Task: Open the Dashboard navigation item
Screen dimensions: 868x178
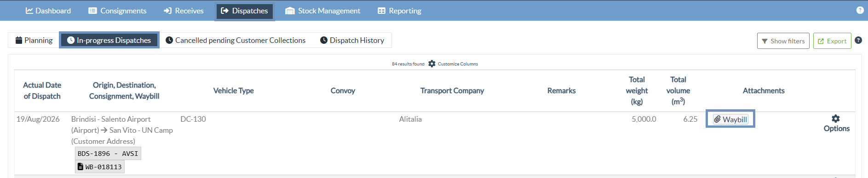Action: pyautogui.click(x=48, y=11)
